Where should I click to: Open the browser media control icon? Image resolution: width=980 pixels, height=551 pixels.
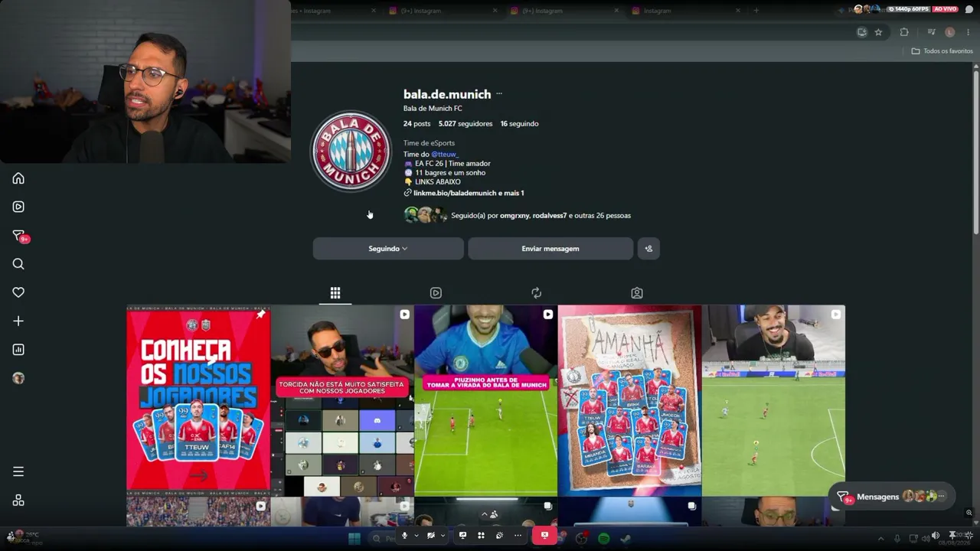[931, 32]
